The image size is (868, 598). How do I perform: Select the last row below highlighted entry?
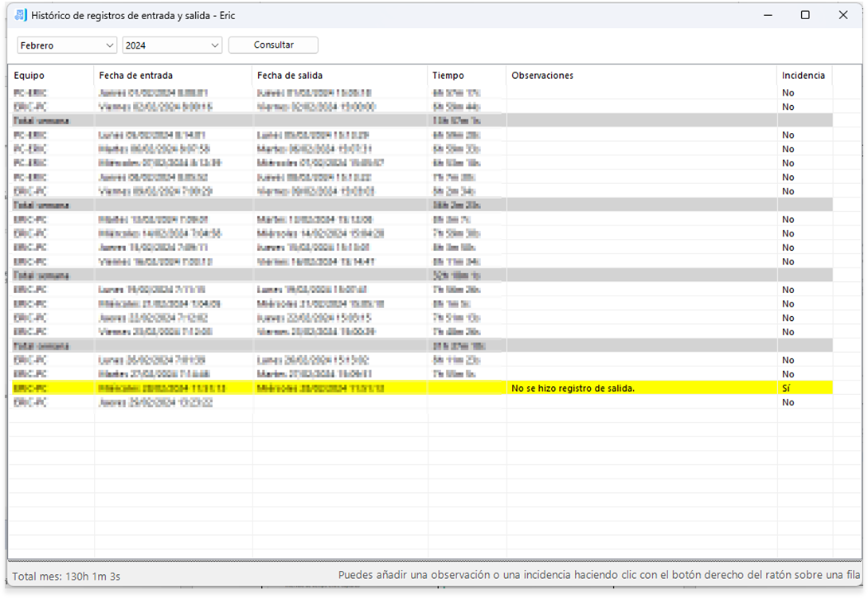(422, 403)
